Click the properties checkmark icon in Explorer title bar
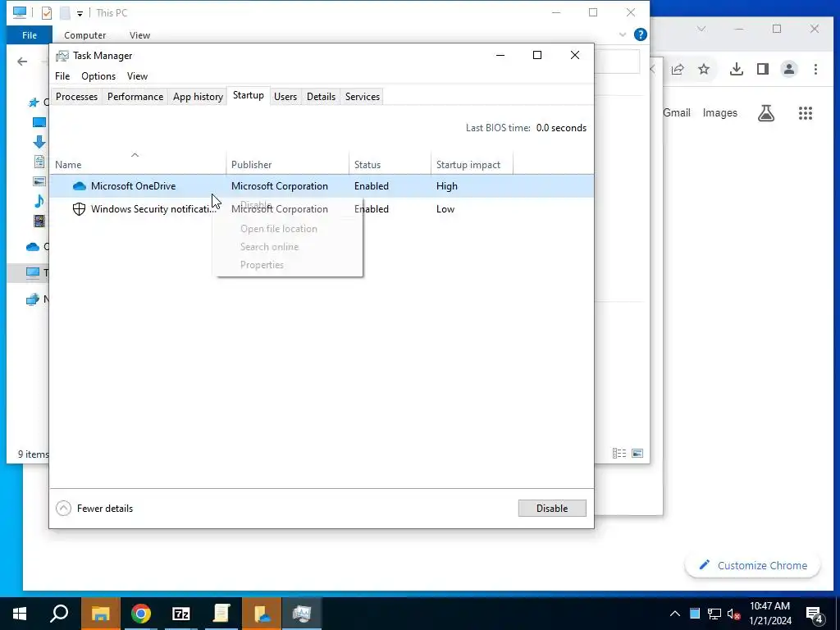The width and height of the screenshot is (840, 630). pyautogui.click(x=47, y=13)
